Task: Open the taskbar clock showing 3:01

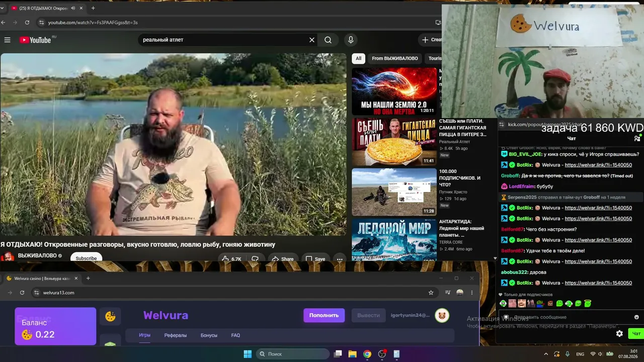Action: click(x=628, y=354)
